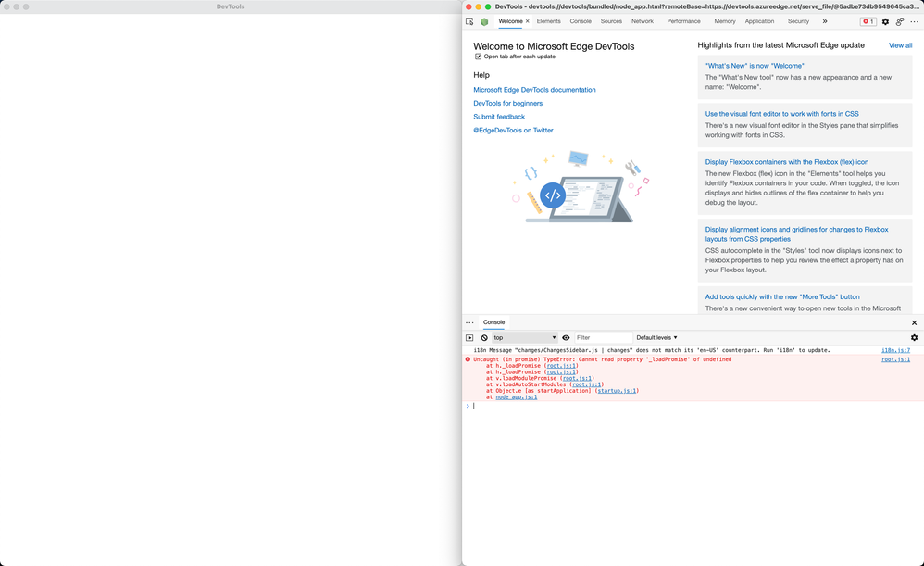Open alignment icons and gridlines article link
The width and height of the screenshot is (924, 566).
coord(797,234)
